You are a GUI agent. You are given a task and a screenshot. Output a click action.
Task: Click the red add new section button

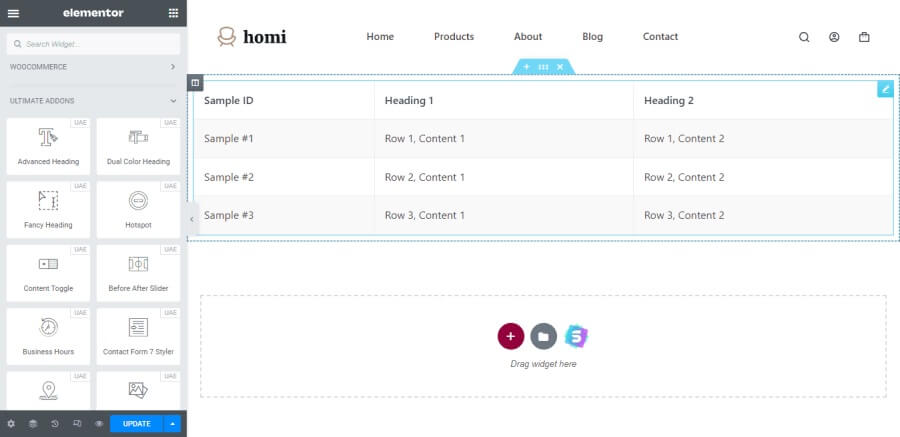[510, 336]
